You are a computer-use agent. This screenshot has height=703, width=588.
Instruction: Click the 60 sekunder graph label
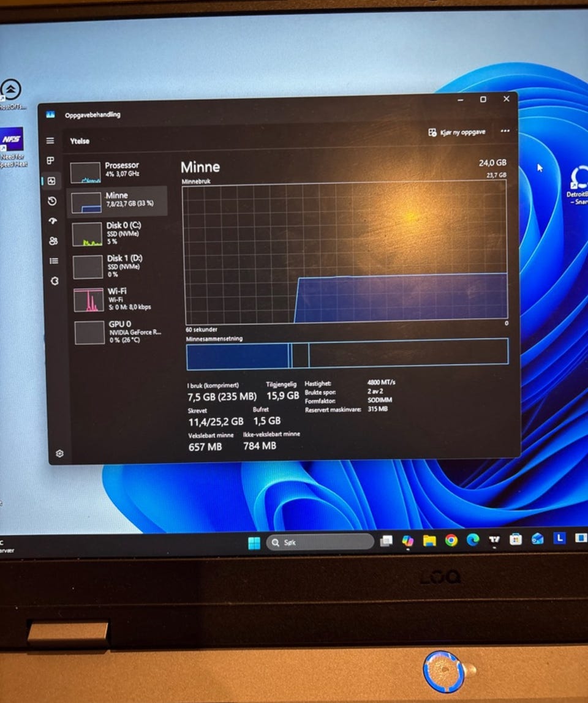(x=202, y=329)
